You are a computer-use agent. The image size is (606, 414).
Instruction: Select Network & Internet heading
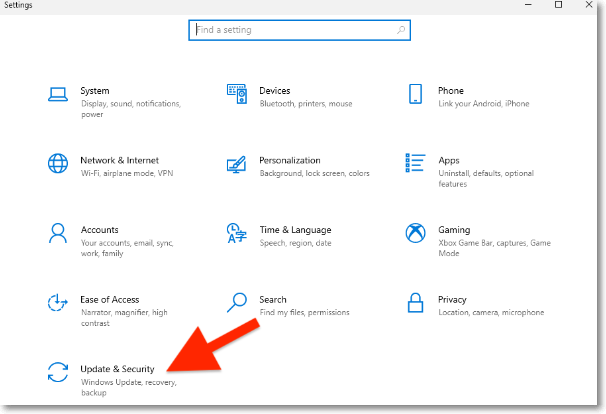pos(119,160)
